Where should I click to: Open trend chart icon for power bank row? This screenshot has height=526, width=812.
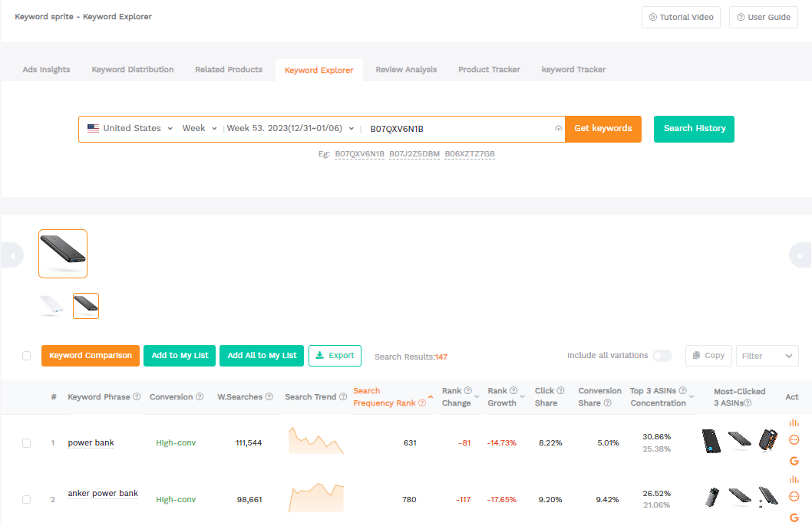tap(794, 422)
